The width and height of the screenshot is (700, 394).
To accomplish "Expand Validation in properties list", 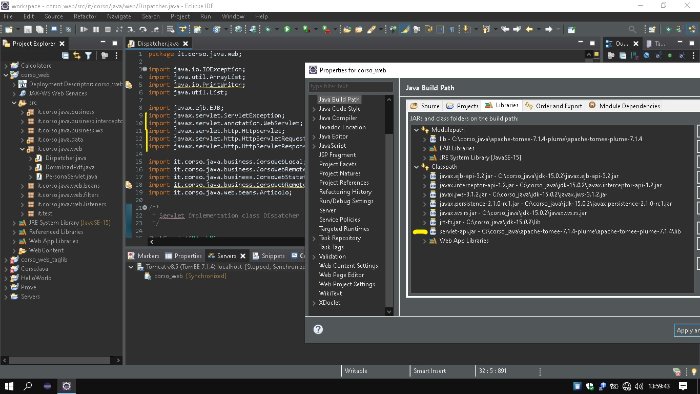I will click(x=314, y=257).
